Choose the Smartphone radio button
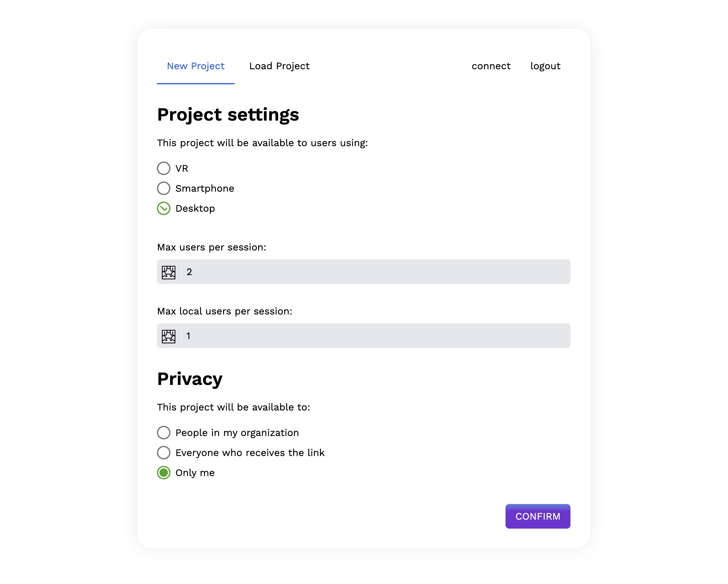Viewport: 728px width, 584px height. (x=164, y=188)
